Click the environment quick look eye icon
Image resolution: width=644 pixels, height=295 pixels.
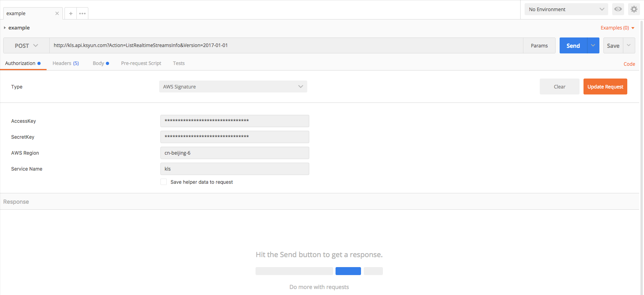pyautogui.click(x=618, y=9)
